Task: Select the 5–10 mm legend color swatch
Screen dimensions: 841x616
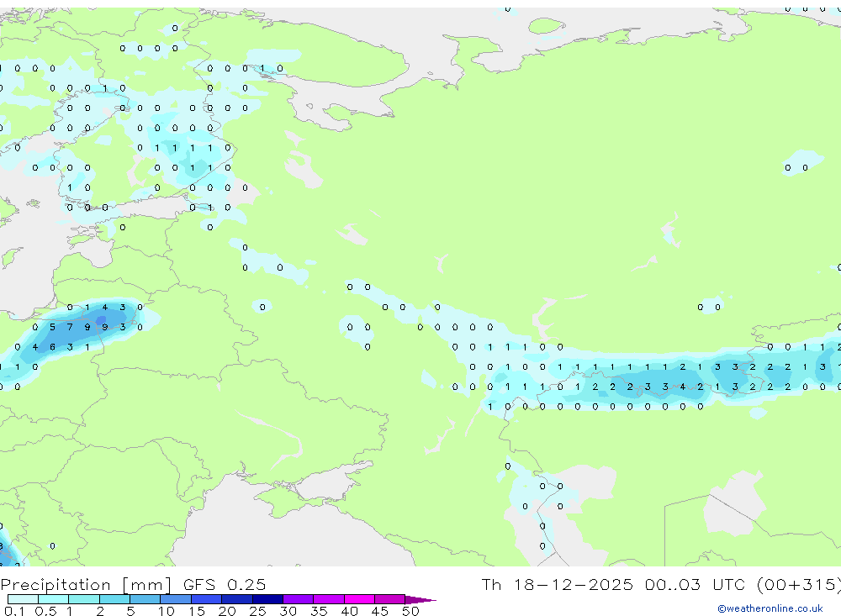Action: 145,599
